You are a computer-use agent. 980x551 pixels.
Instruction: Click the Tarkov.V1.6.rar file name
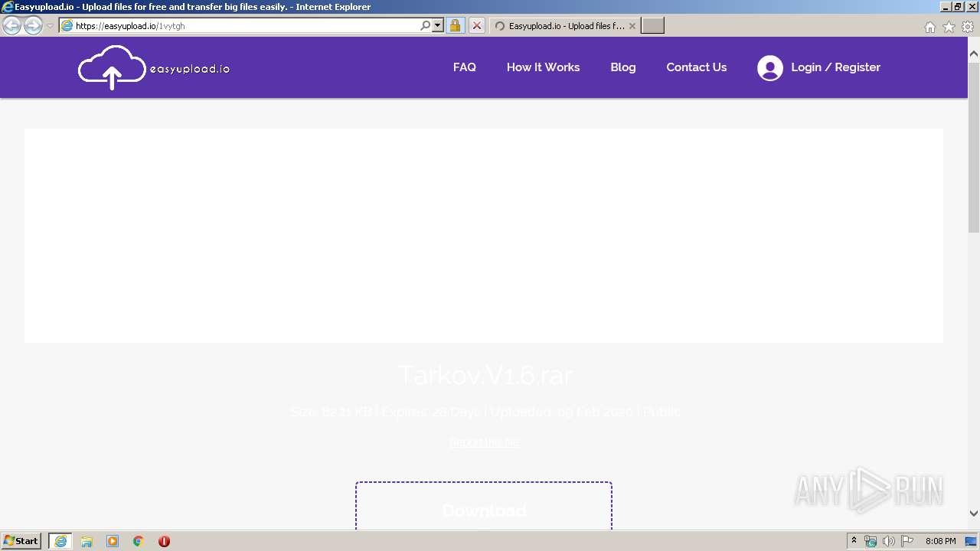click(485, 375)
